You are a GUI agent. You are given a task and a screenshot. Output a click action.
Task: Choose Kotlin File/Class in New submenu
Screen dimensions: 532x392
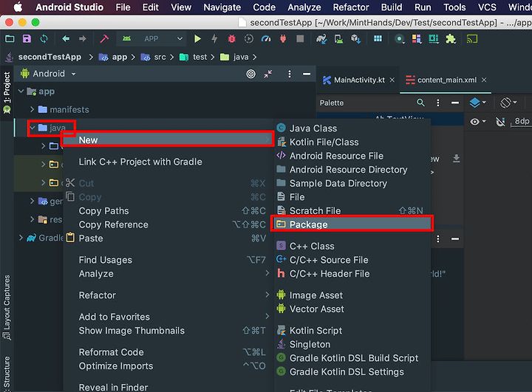[x=352, y=142]
